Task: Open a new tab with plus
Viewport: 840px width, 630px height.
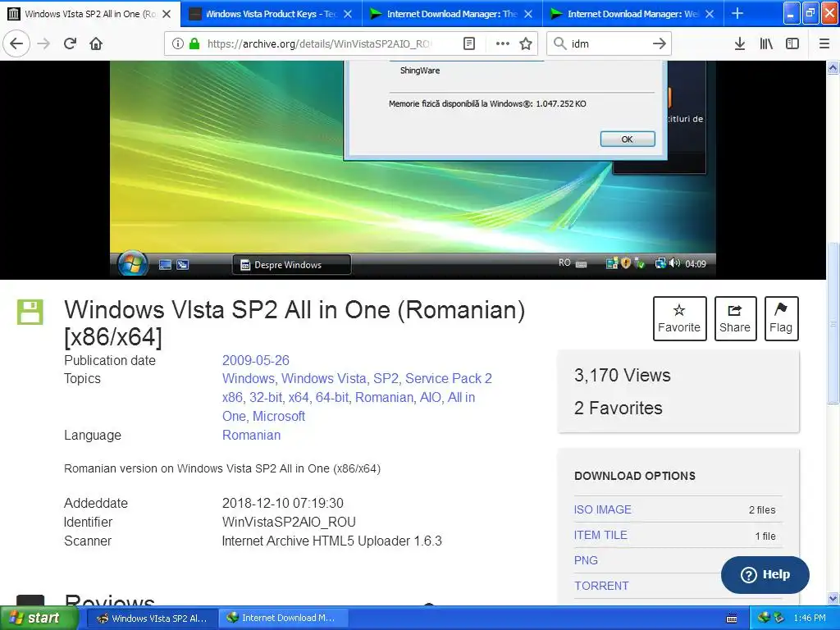Action: pyautogui.click(x=737, y=13)
